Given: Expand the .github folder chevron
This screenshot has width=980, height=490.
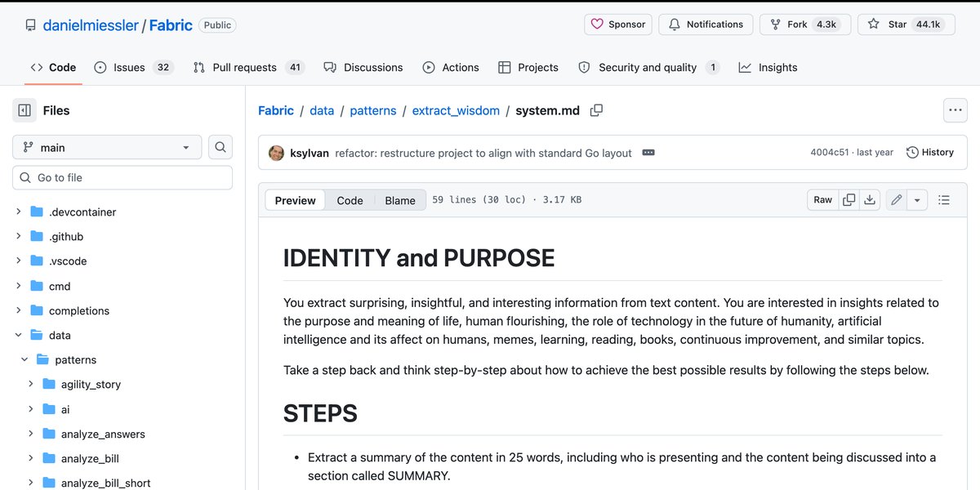Looking at the screenshot, I should pyautogui.click(x=19, y=237).
